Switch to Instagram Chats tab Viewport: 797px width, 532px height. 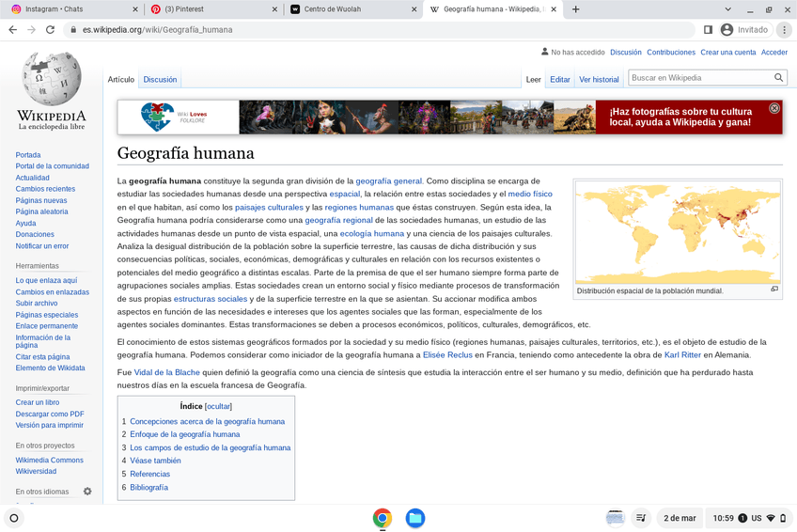71,9
